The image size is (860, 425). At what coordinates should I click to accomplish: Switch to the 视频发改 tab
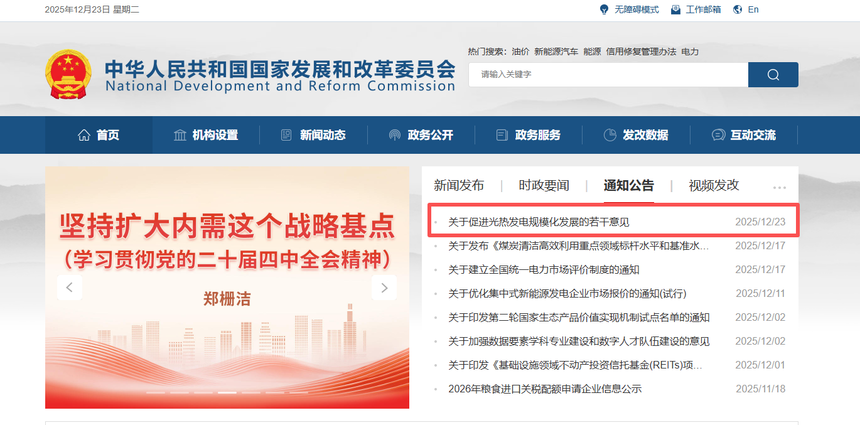point(714,185)
